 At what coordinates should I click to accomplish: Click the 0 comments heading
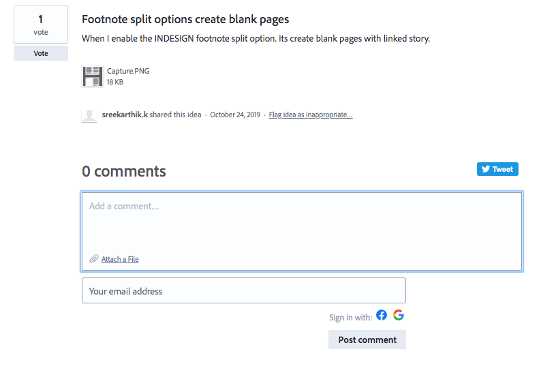124,171
